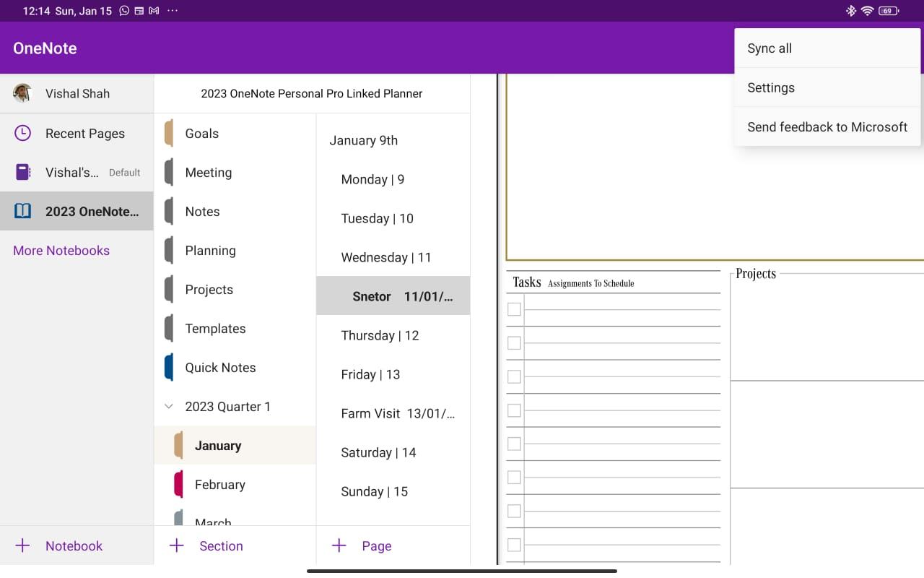Click the purple notebook icon for Vishal's notebook
924x578 pixels.
22,172
